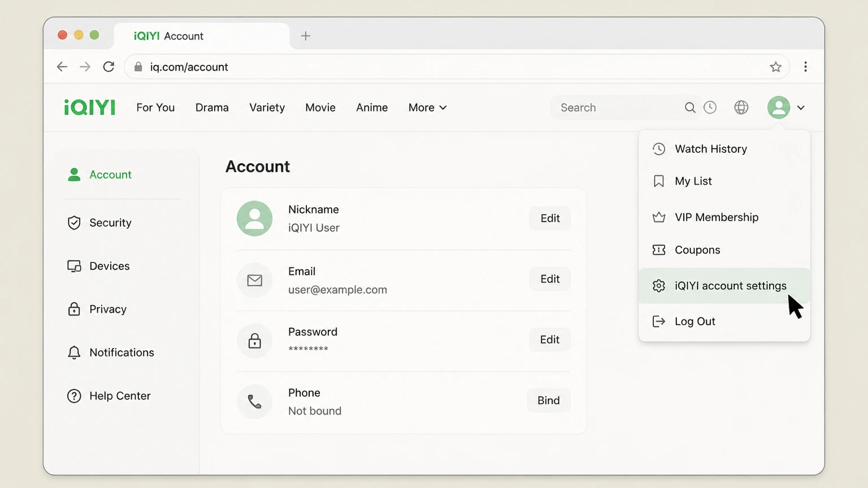Focus the iq.com/account address bar
Viewport: 868px width, 488px height.
tap(458, 67)
